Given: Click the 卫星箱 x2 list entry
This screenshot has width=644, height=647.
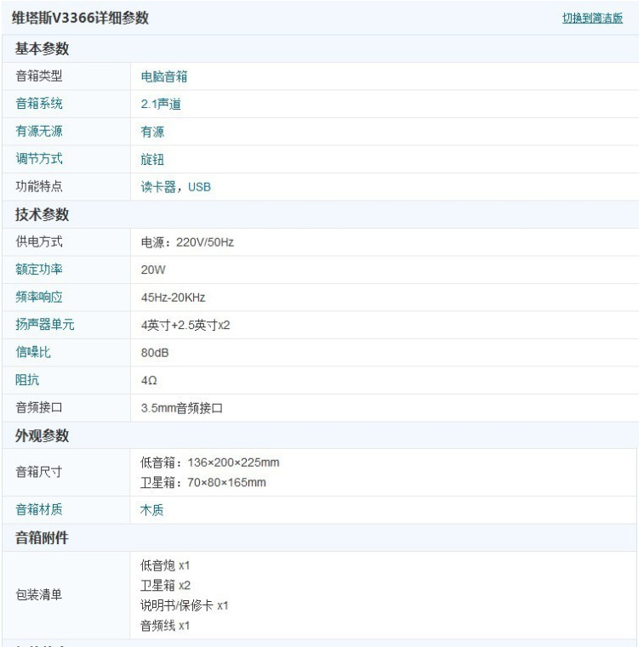Looking at the screenshot, I should 165,586.
